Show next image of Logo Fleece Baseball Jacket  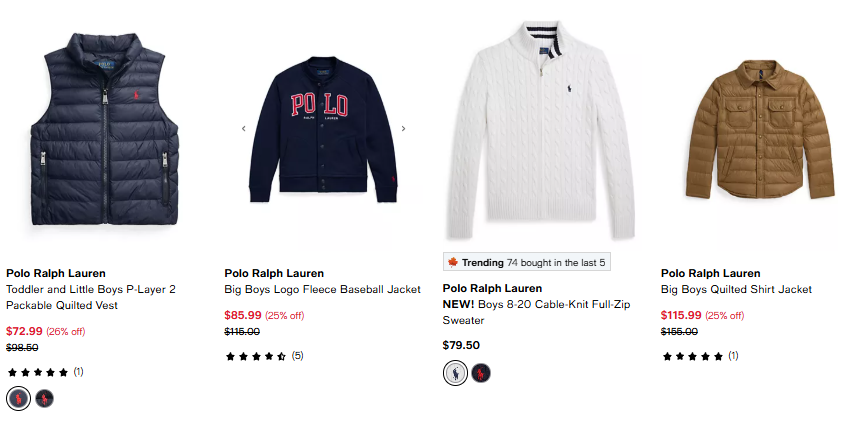403,129
